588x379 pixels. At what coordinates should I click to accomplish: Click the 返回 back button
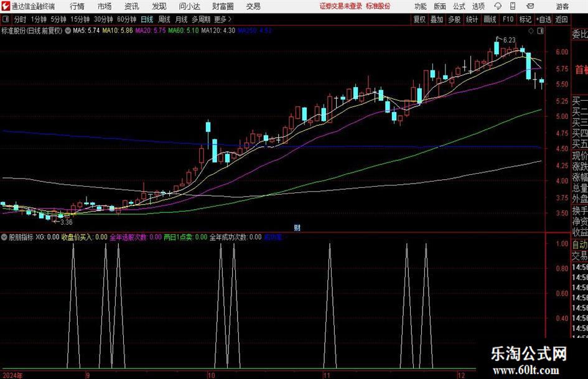(x=561, y=19)
